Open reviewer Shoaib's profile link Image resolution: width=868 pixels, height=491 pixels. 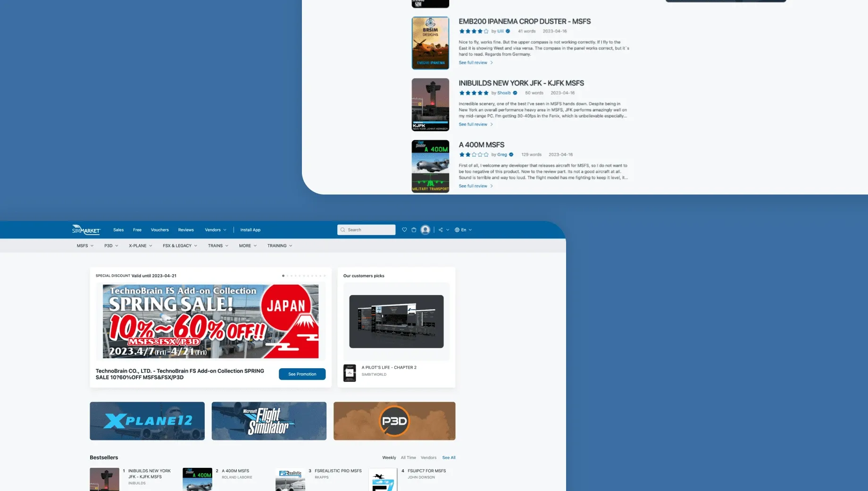point(504,93)
